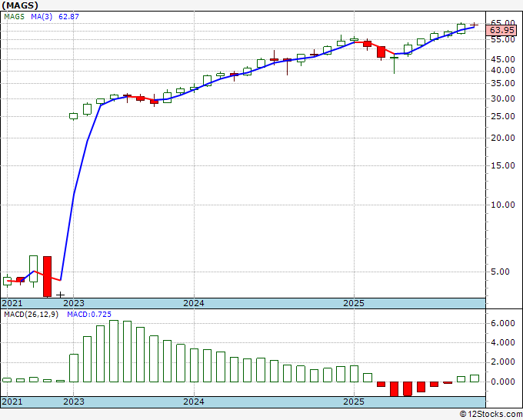The height and width of the screenshot is (420, 523).
Task: Click 2023 on the price chart timeline
Action: [x=74, y=303]
